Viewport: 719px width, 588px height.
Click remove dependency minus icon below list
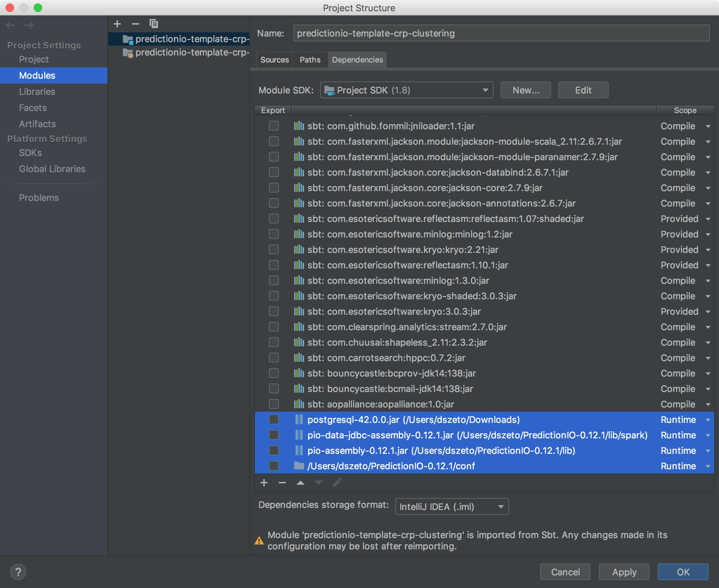pos(282,483)
